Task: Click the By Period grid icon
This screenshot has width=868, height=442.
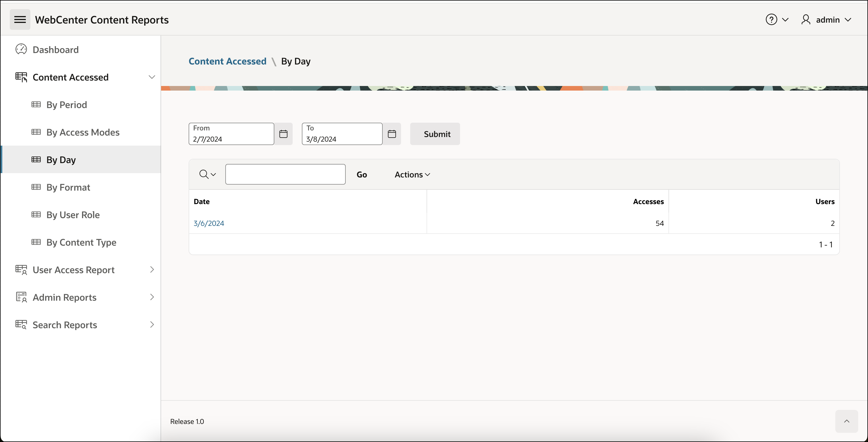Action: point(36,104)
